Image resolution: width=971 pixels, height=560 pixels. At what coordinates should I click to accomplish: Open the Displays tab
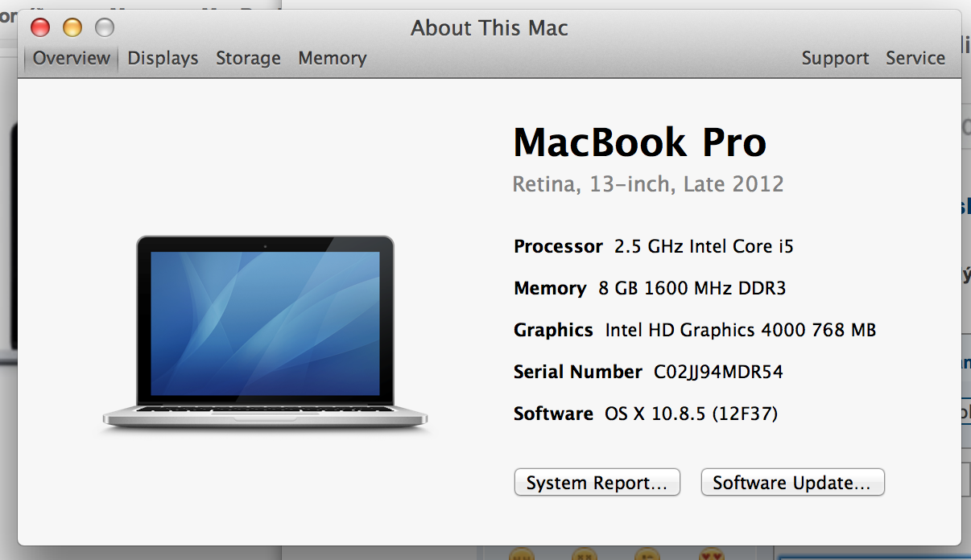163,58
